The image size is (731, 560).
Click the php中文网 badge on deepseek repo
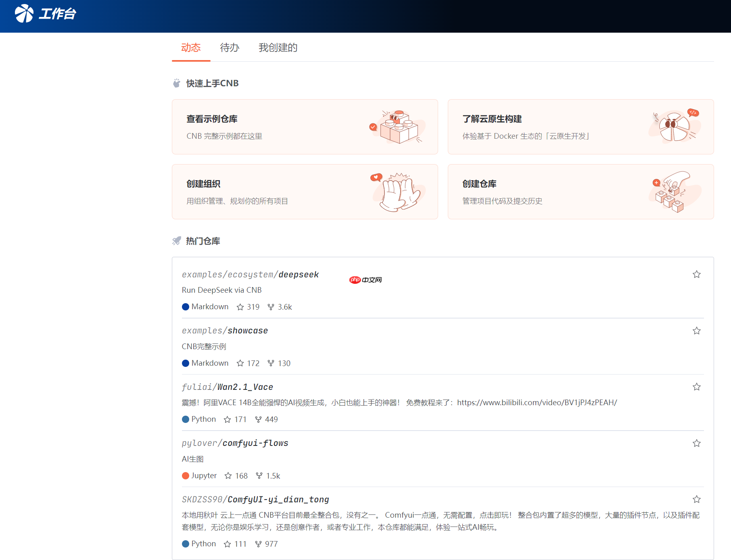tap(365, 279)
